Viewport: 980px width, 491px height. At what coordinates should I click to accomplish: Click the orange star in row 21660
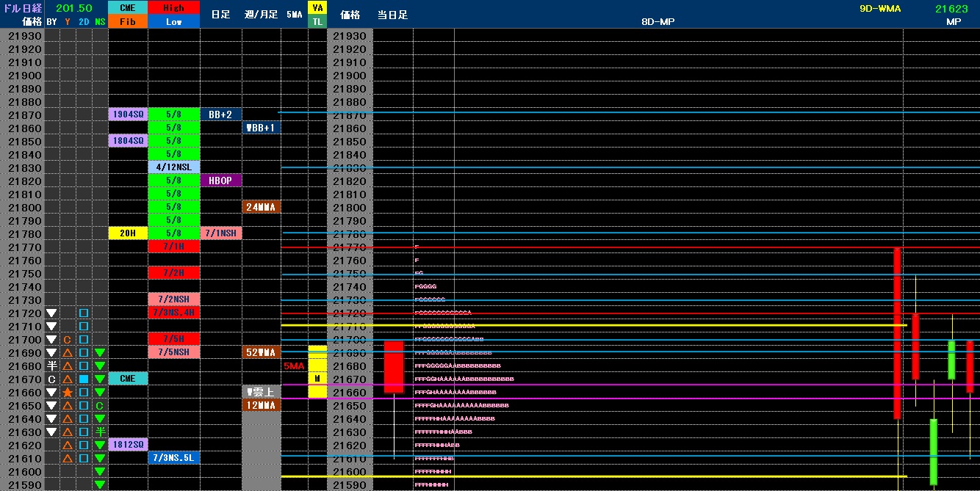pyautogui.click(x=67, y=393)
